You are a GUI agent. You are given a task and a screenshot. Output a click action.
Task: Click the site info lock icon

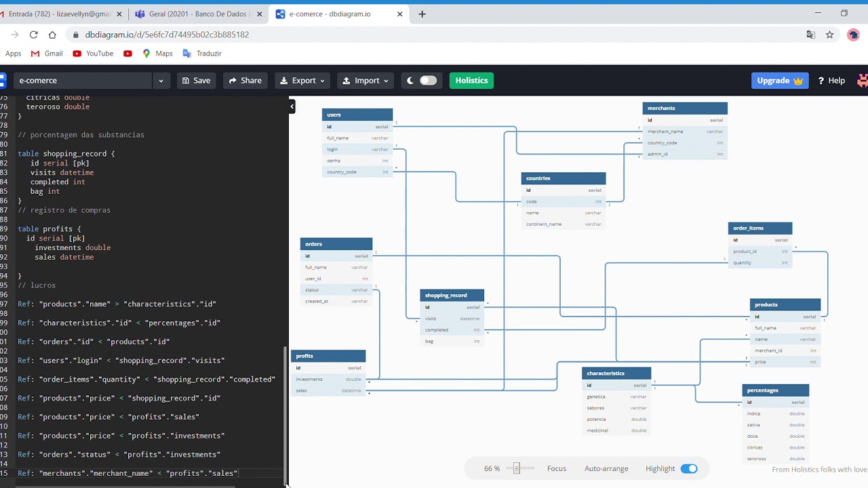[75, 35]
